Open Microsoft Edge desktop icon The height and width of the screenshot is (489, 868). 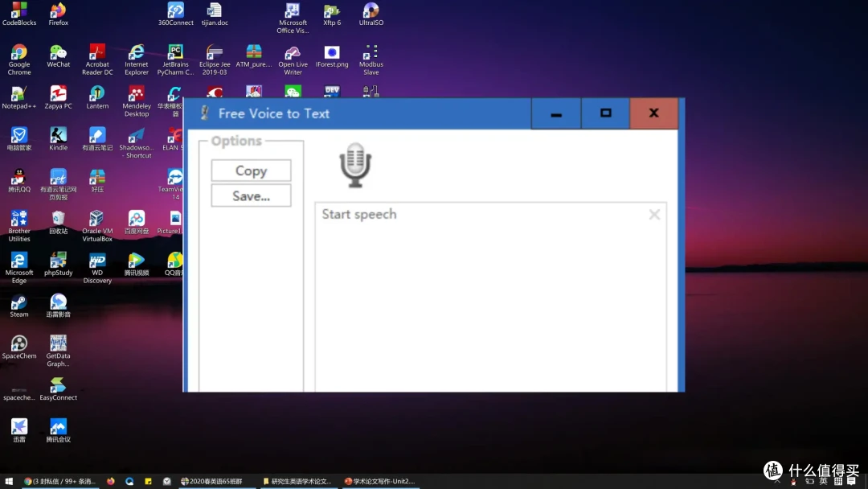pos(19,268)
